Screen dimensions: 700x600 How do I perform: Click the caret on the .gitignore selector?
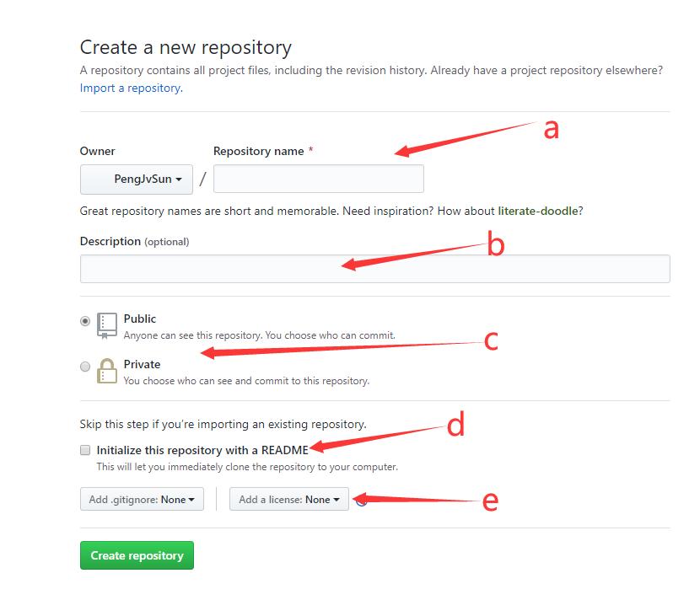coord(191,499)
